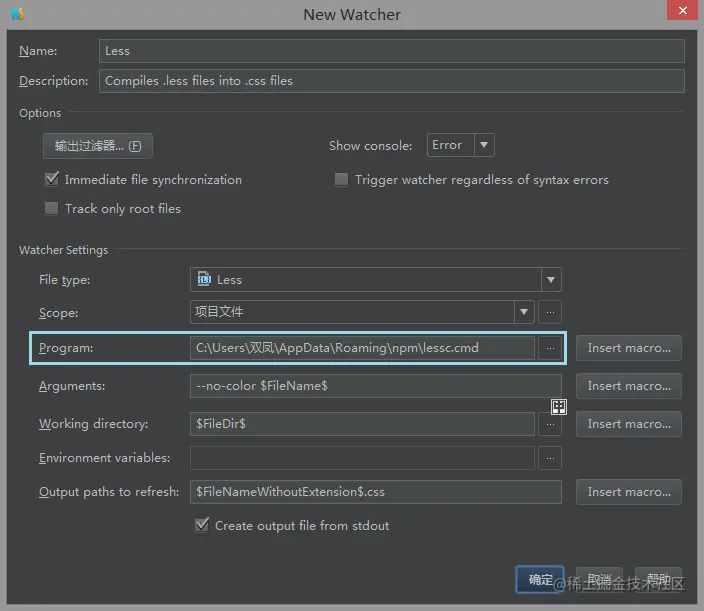Toggle Immediate file synchronization checkbox
The width and height of the screenshot is (704, 611).
[52, 180]
